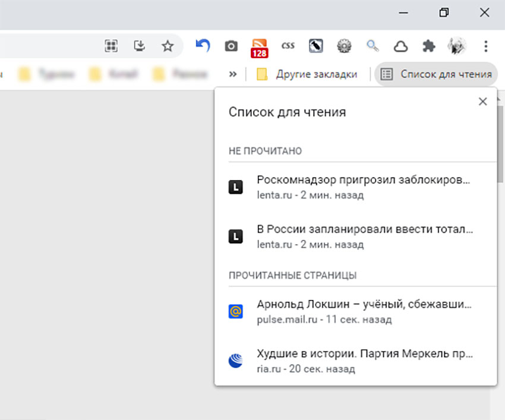505x420 pixels.
Task: Open the Extensions puzzle piece menu
Action: click(x=429, y=46)
